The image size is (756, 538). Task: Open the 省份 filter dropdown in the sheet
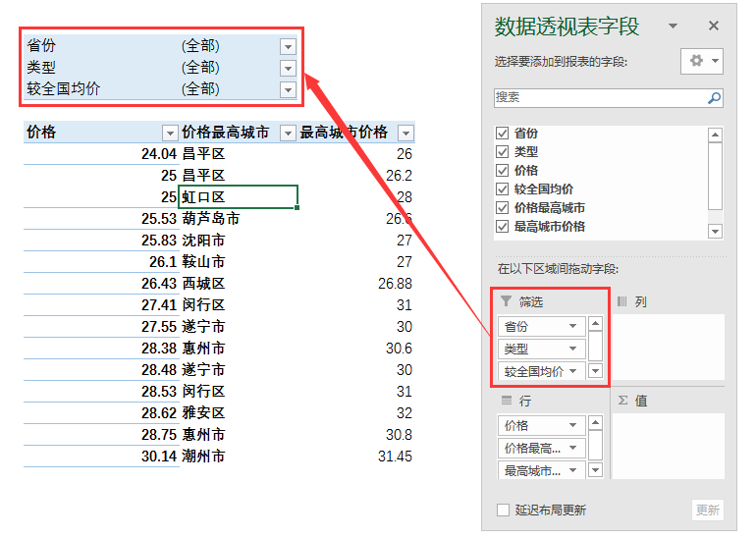pyautogui.click(x=288, y=47)
